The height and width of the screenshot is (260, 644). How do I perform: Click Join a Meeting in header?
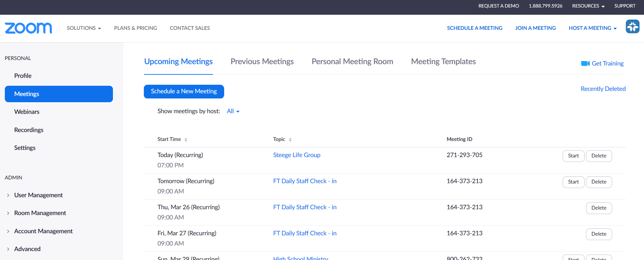[535, 28]
